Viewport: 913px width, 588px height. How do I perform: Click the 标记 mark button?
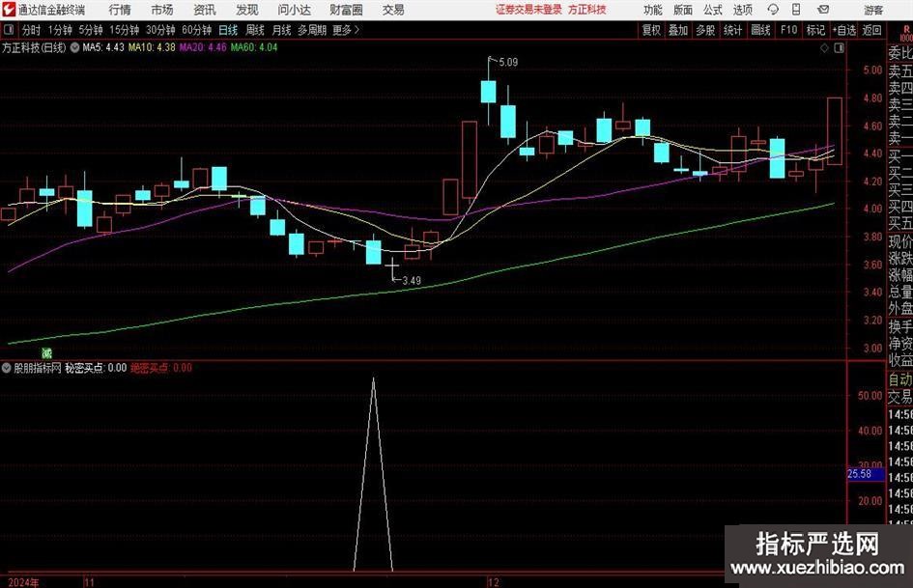point(815,30)
